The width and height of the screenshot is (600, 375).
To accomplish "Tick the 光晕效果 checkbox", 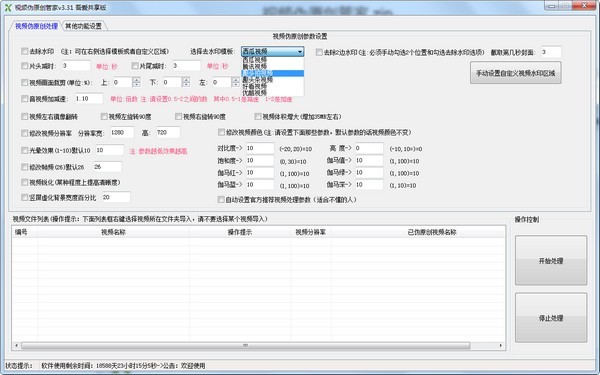I will pos(25,150).
